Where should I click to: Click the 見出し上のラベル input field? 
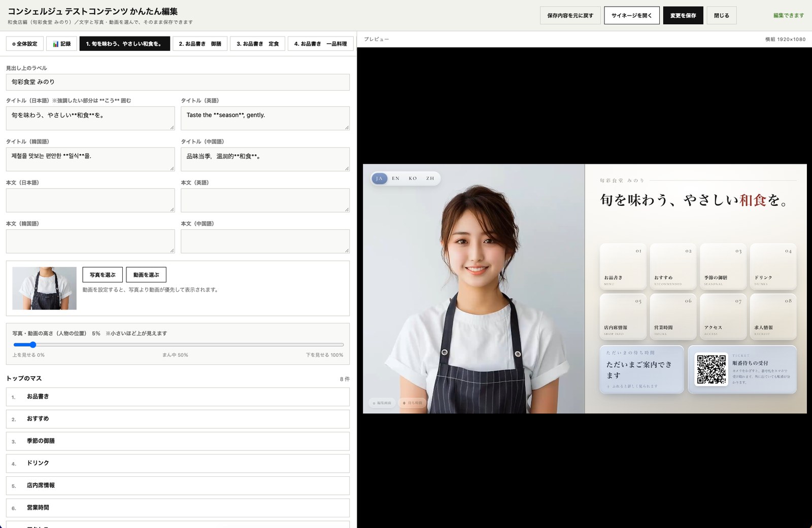[x=178, y=82]
